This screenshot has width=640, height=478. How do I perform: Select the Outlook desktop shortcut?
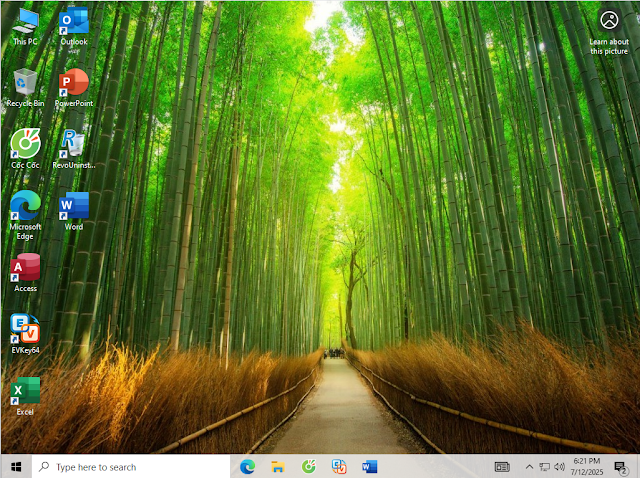(74, 27)
